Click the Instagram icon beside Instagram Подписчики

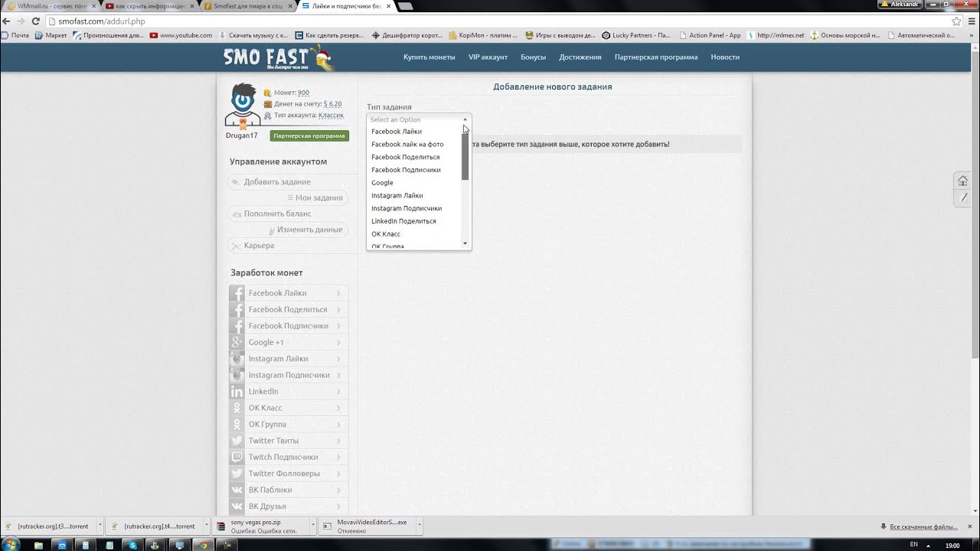pos(237,375)
